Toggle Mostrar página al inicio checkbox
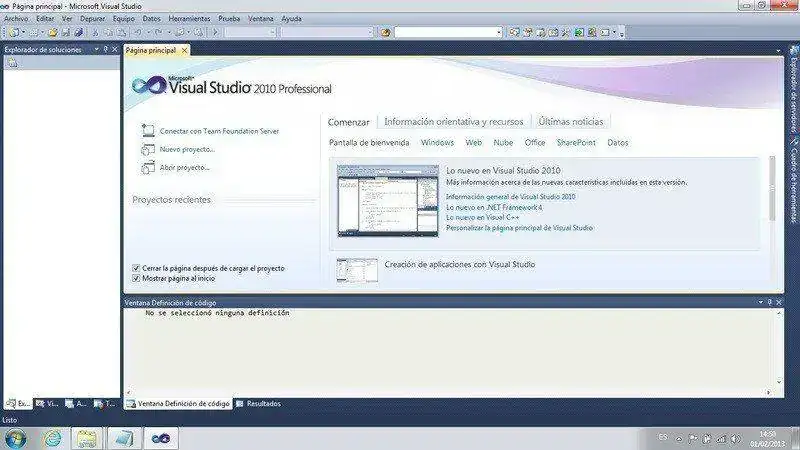Viewport: 800px width, 450px height. pyautogui.click(x=136, y=279)
